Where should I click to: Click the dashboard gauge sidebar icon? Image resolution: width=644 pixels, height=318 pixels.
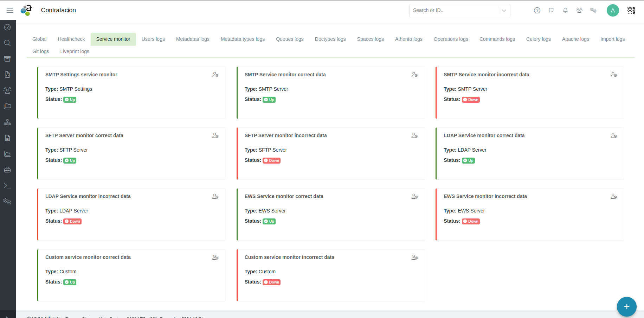coord(7,27)
